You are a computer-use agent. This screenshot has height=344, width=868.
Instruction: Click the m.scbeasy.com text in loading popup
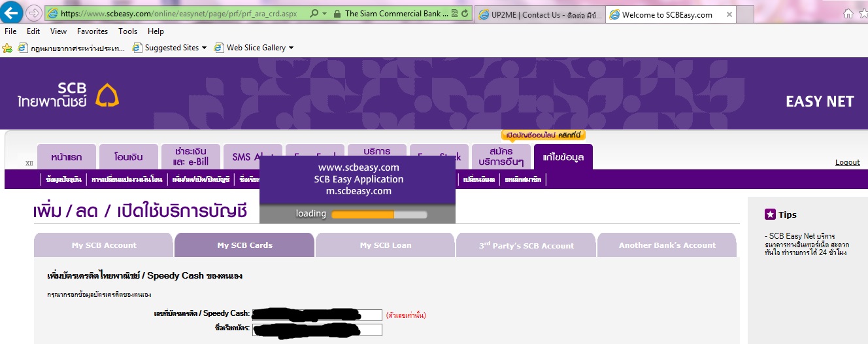tap(358, 191)
